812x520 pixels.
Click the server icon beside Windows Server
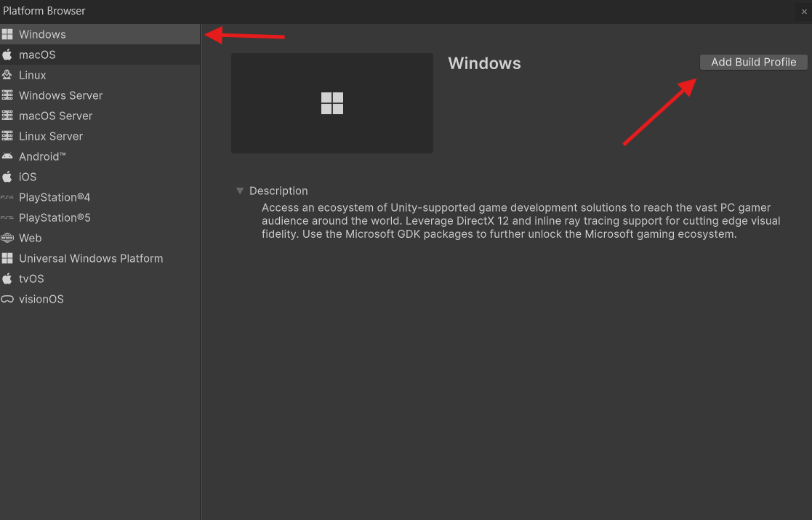point(7,95)
